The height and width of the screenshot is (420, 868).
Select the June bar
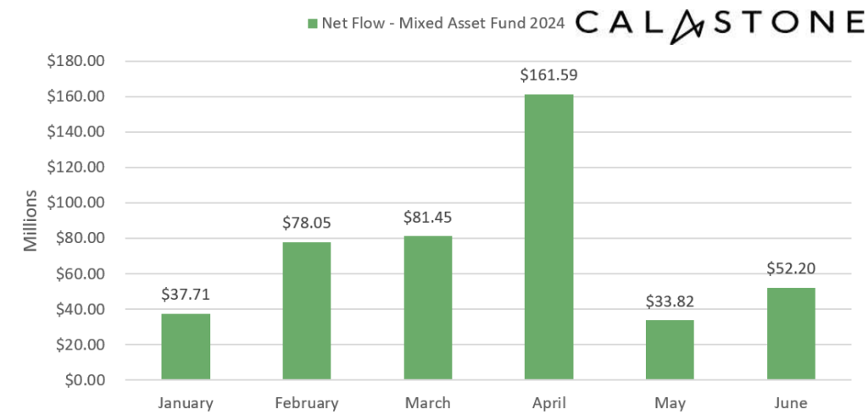click(791, 334)
